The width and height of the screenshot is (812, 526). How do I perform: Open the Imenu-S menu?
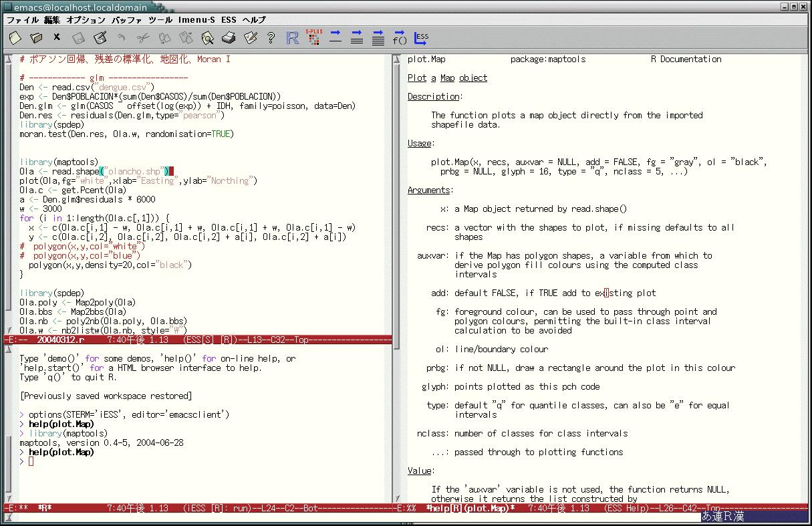196,20
